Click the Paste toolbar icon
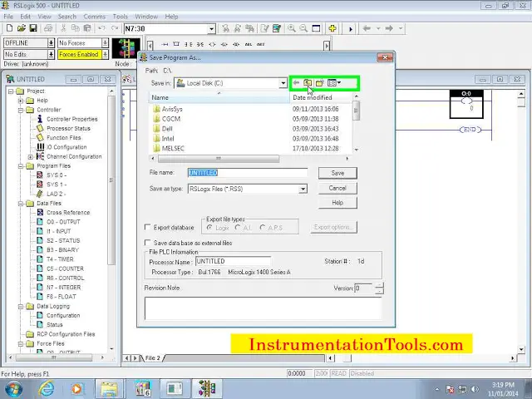The image size is (532, 399). pos(87,28)
